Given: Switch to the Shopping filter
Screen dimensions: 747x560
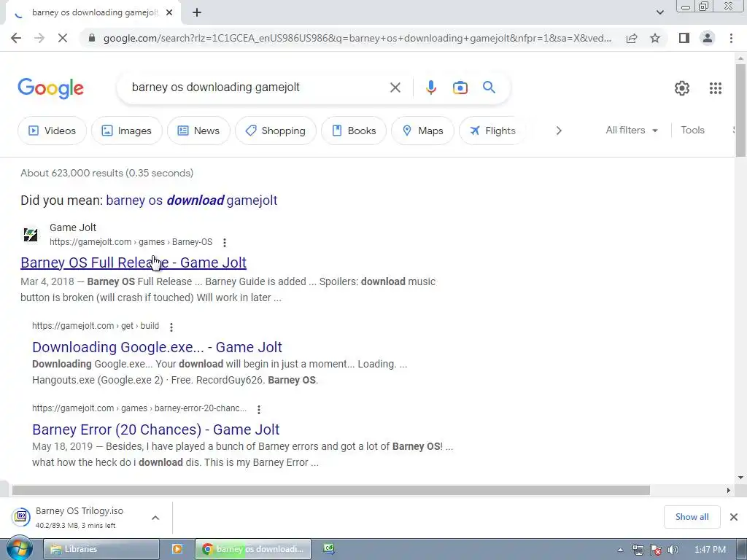Looking at the screenshot, I should [275, 131].
